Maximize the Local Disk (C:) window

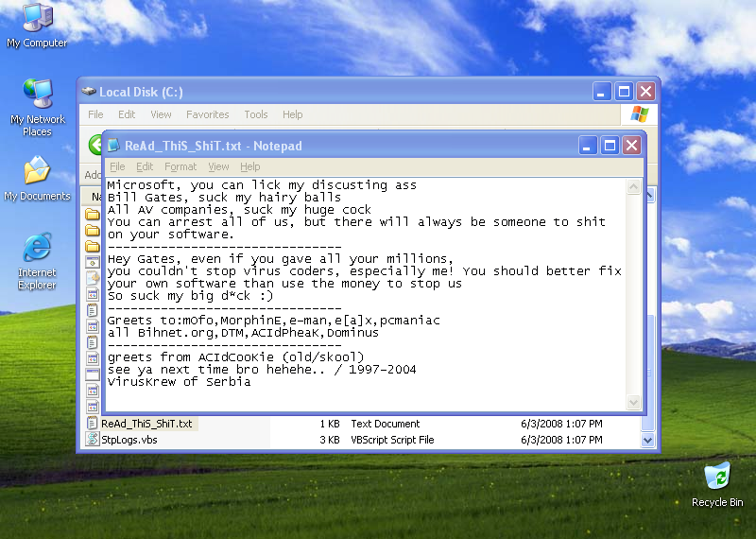click(624, 91)
